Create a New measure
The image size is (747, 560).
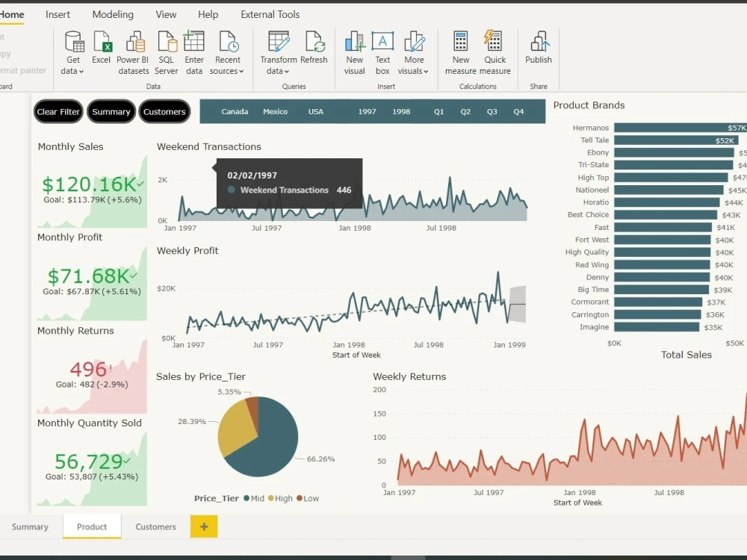[x=459, y=51]
